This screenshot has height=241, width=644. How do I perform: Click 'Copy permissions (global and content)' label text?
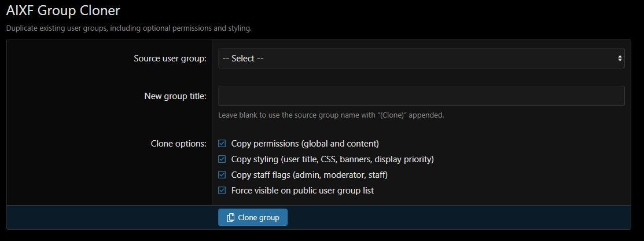[304, 143]
